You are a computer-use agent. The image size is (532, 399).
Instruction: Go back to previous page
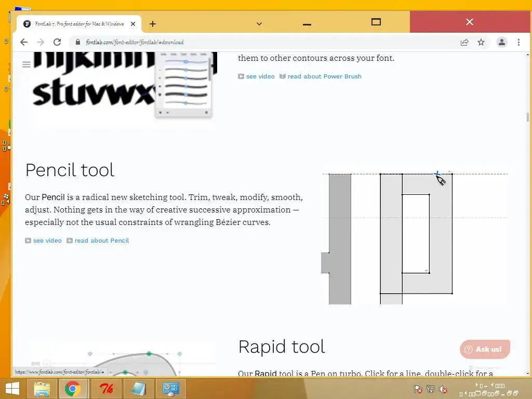[x=24, y=42]
